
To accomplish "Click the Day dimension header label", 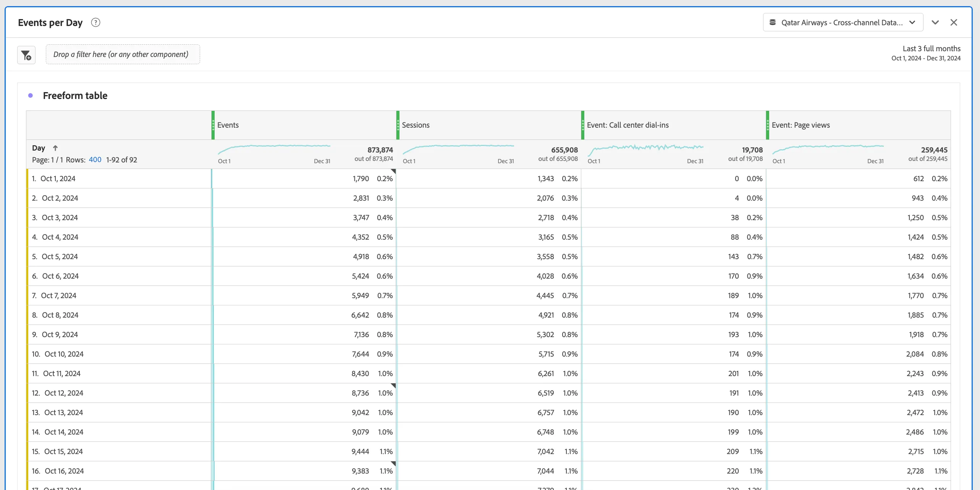I will pos(39,148).
